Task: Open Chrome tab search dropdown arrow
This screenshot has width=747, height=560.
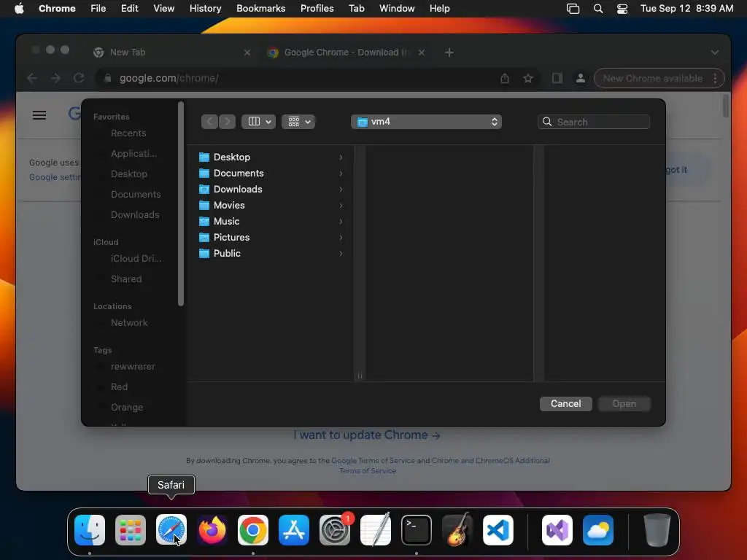Action: (715, 52)
